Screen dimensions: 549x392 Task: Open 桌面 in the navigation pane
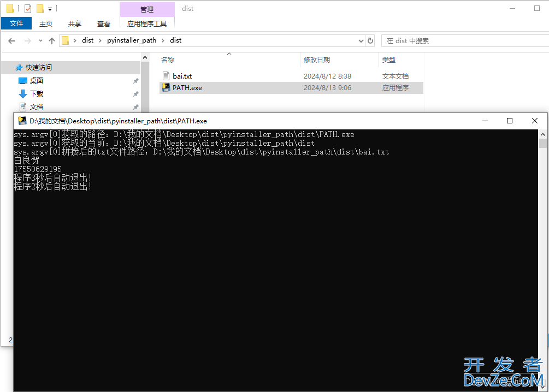37,80
